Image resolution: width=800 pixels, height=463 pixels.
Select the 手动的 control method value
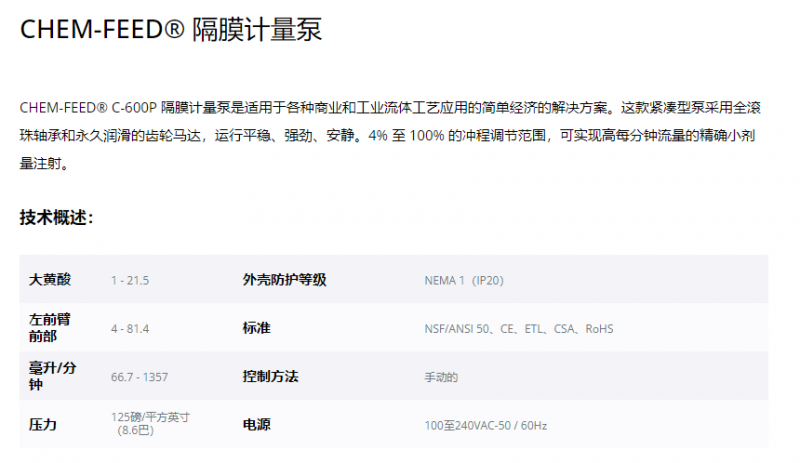pyautogui.click(x=441, y=378)
